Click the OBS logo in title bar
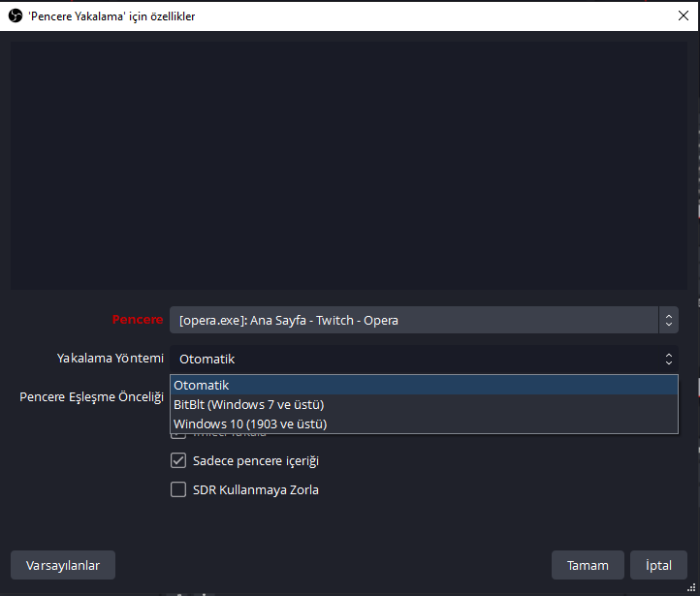This screenshot has height=596, width=700. tap(16, 16)
